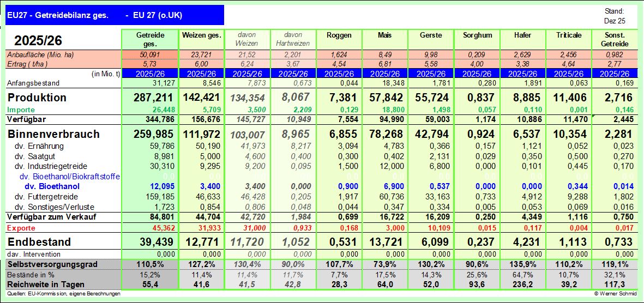Click the Produktion row label
The height and width of the screenshot is (303, 644).
[37, 98]
